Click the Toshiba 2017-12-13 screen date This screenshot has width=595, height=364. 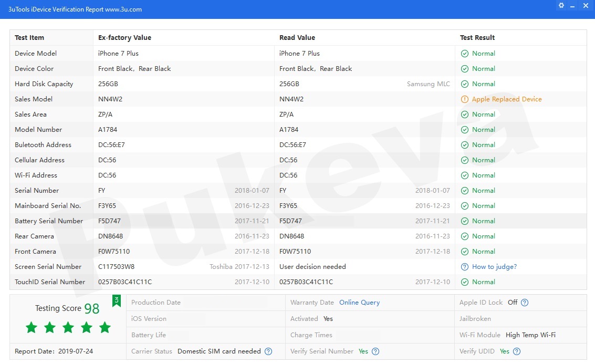[x=239, y=267]
